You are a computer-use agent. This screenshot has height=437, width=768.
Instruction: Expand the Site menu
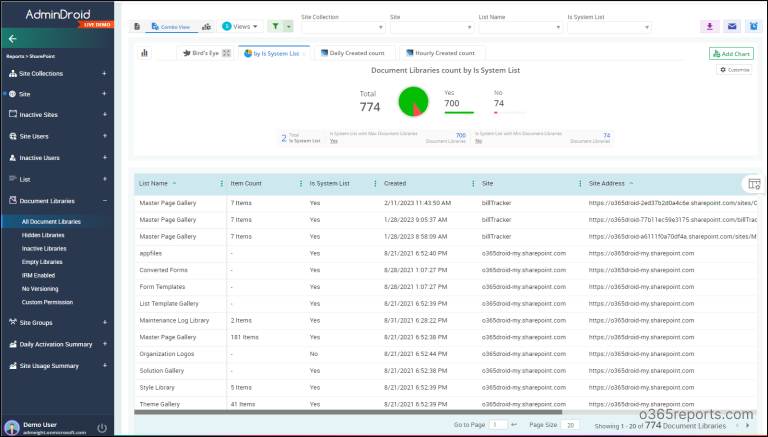[104, 94]
